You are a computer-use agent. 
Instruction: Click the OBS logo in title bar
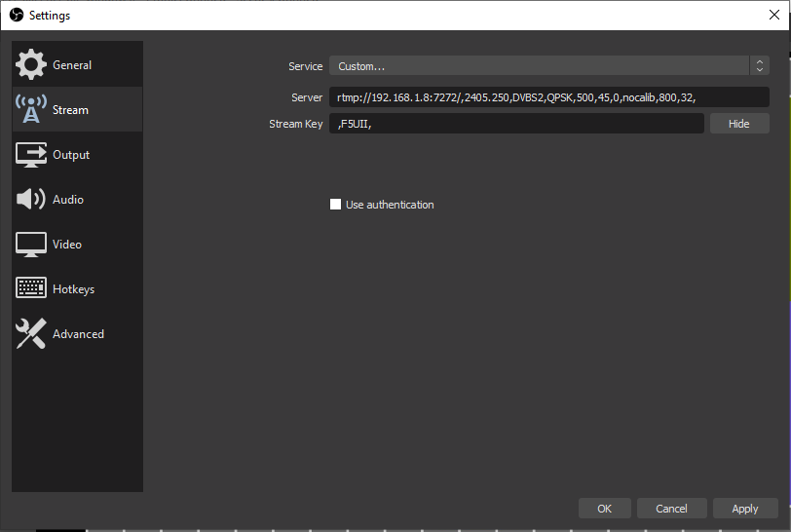(x=16, y=16)
